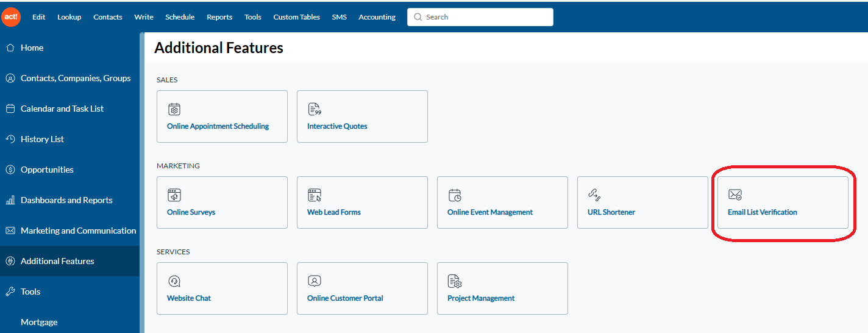Focus the Search input field
Viewport: 868px width, 333px height.
(x=480, y=17)
